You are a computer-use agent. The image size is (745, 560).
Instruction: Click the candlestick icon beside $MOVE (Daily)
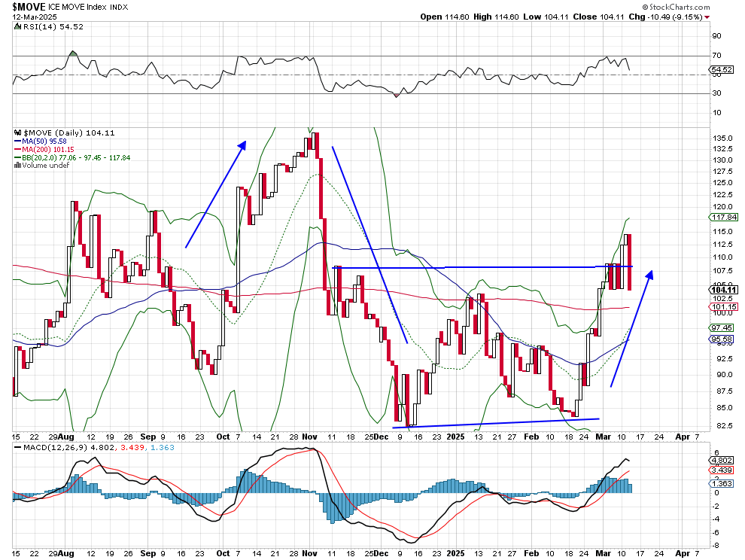17,132
